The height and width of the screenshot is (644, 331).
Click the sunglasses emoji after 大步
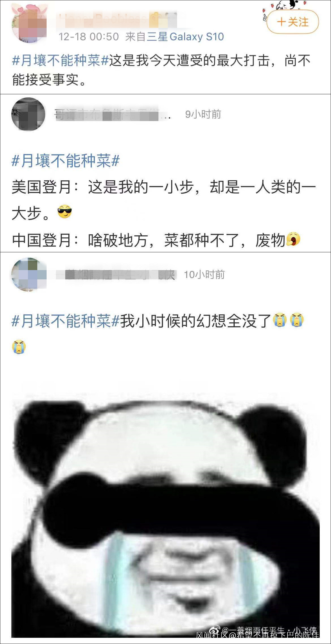65,212
